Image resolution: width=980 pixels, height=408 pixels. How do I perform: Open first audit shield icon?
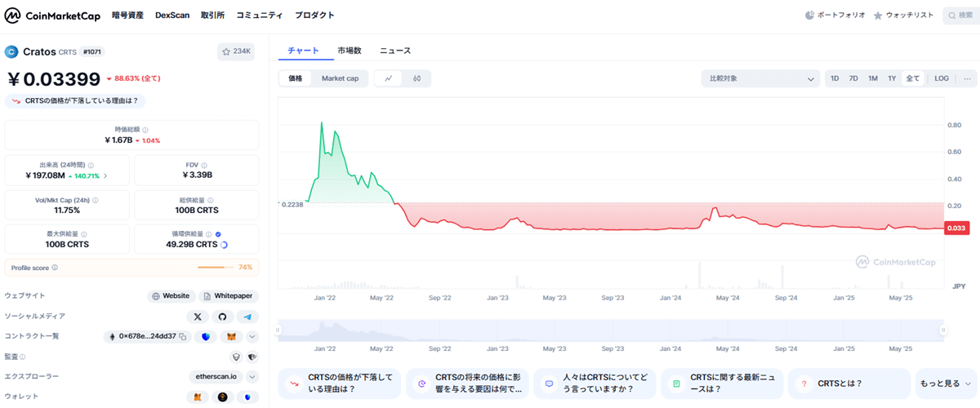point(236,357)
